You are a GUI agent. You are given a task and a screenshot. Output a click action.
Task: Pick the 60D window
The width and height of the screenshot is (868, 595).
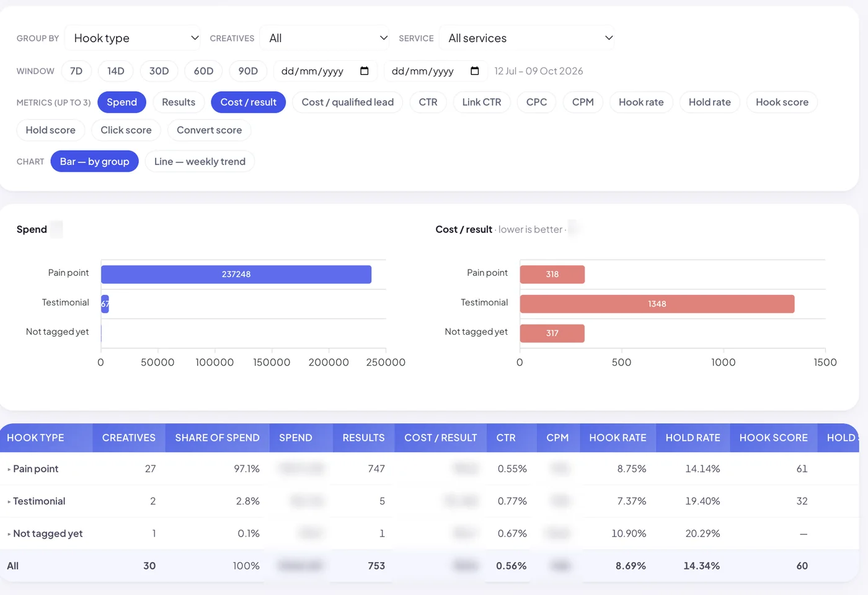(203, 71)
